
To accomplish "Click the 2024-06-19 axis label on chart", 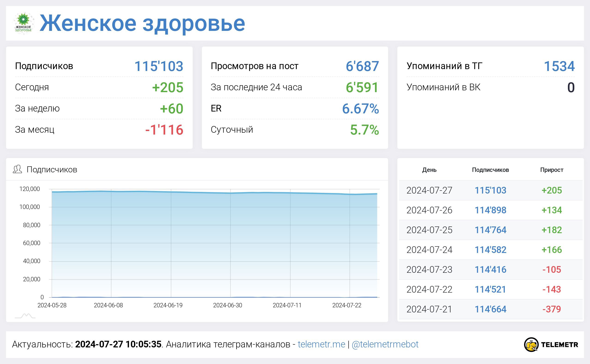I will tap(168, 305).
